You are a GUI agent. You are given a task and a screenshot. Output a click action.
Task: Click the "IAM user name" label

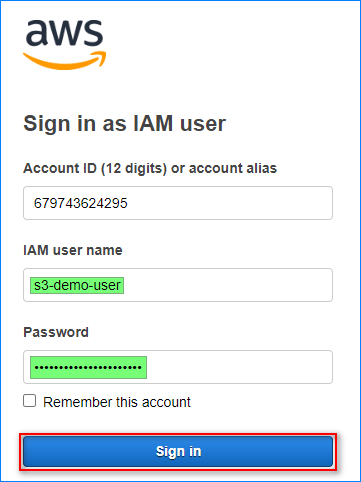point(73,250)
